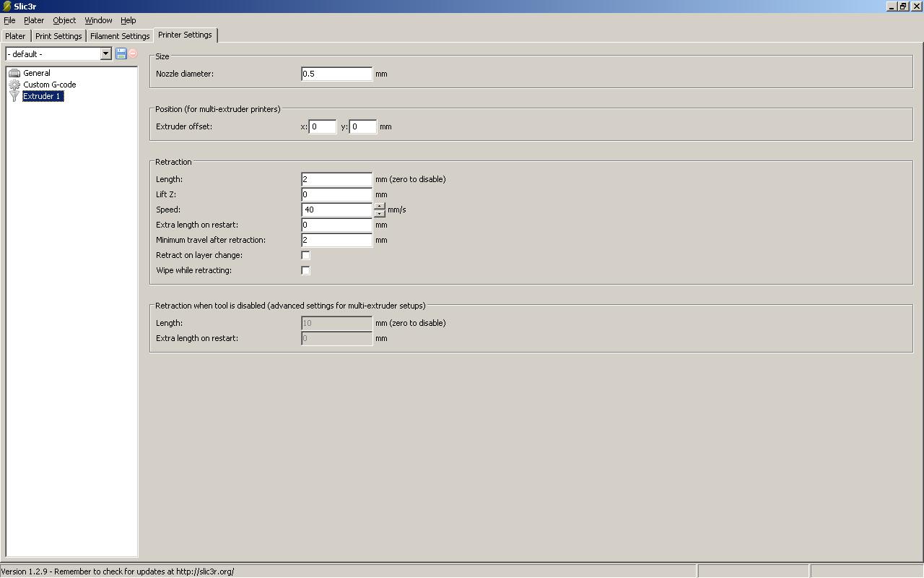Click Retraction's Extra length on restart field

coord(336,225)
